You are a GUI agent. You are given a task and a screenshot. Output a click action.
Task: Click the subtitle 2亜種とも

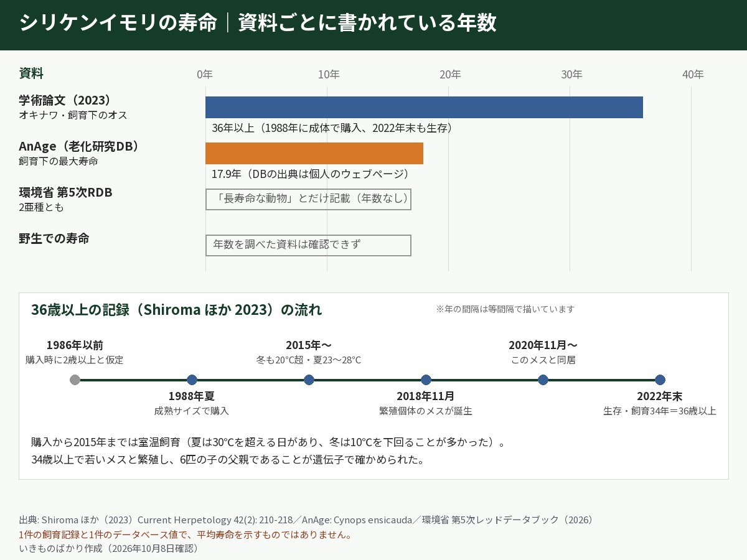[x=41, y=207]
